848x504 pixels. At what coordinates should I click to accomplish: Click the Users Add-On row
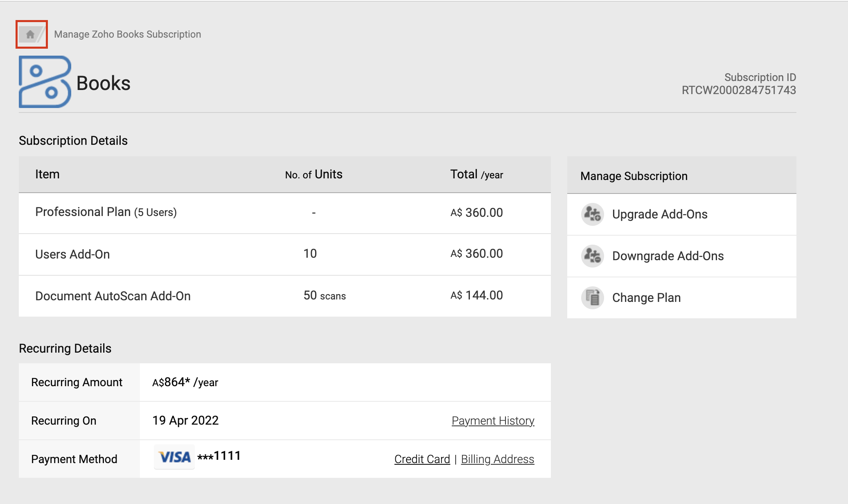[x=72, y=254]
